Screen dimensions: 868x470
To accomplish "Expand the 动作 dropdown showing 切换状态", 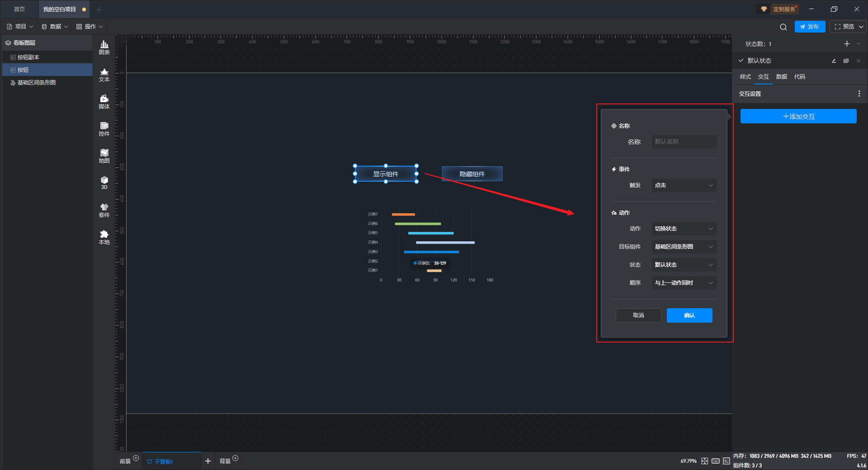I will click(684, 229).
